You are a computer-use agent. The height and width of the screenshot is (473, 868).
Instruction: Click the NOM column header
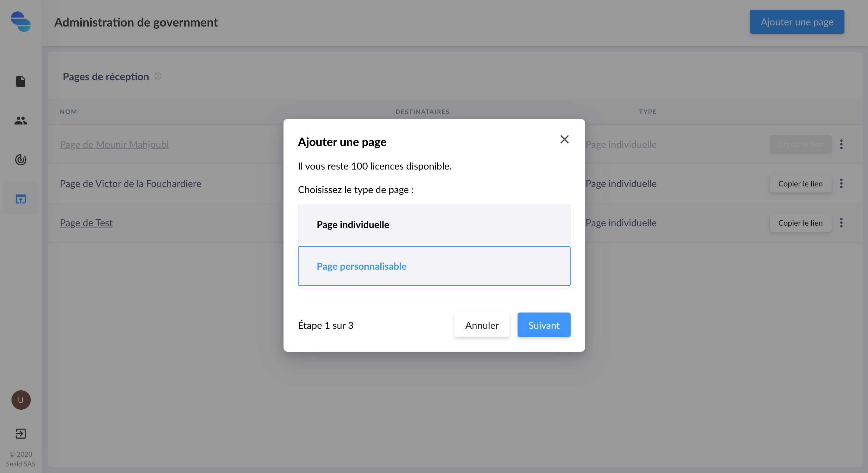68,112
